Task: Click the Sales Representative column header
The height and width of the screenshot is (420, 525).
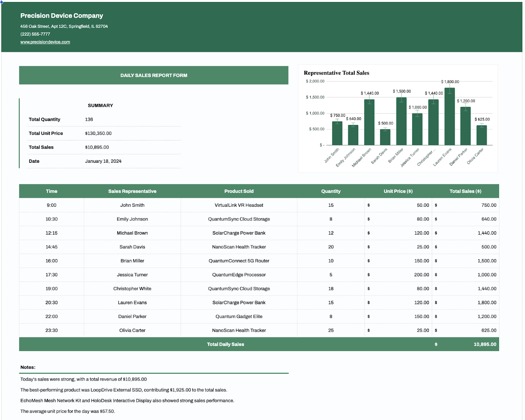Action: (132, 191)
